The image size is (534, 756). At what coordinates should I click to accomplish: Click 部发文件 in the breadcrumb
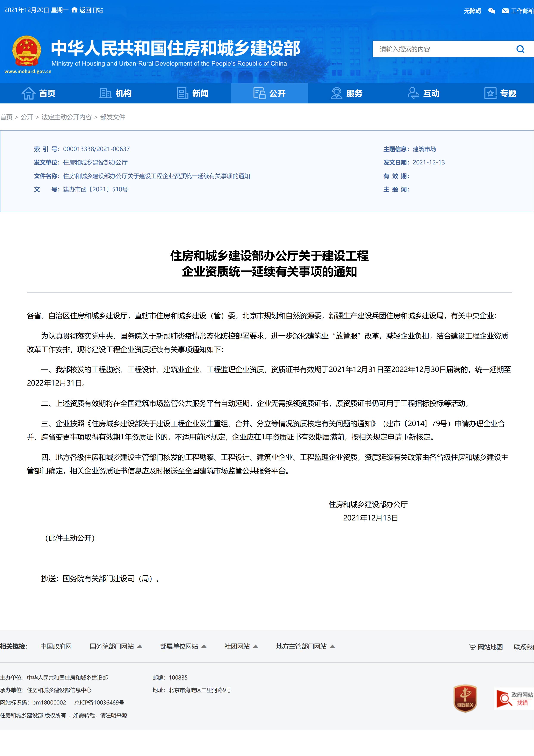(112, 117)
